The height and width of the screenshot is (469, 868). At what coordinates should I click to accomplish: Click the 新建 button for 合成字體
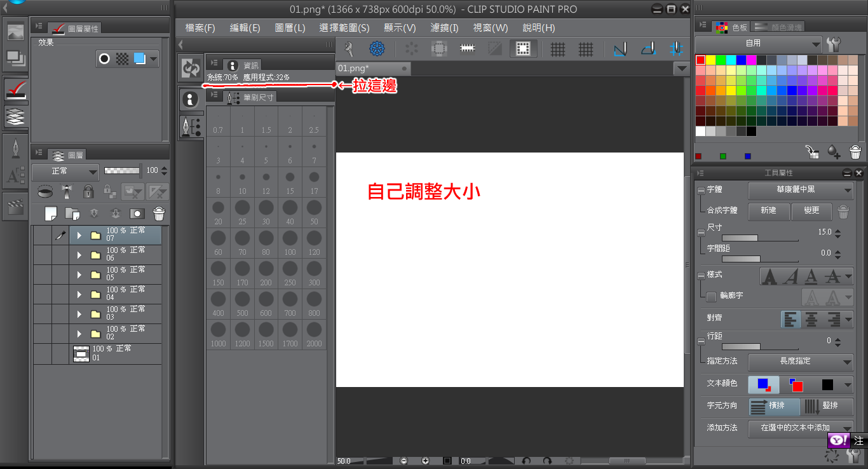point(769,210)
